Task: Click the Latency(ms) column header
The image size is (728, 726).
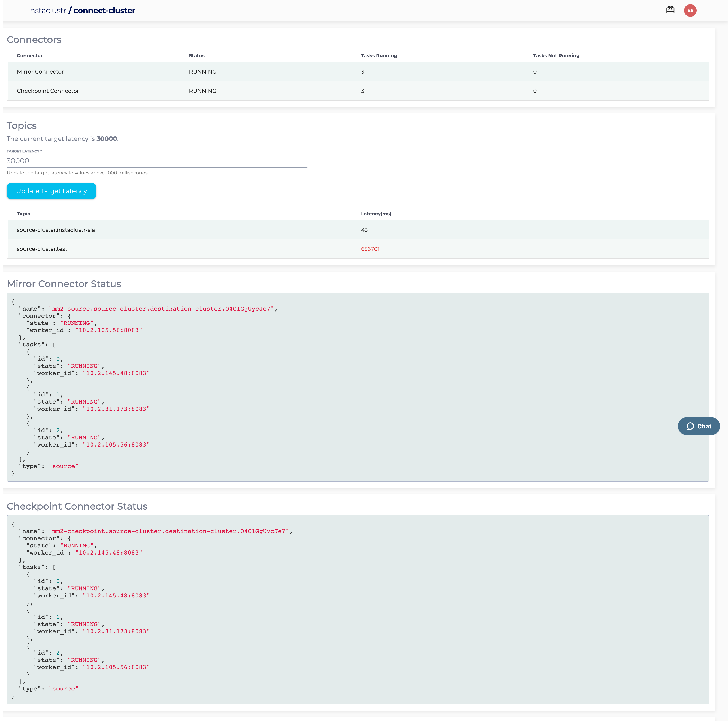Action: [x=376, y=214]
